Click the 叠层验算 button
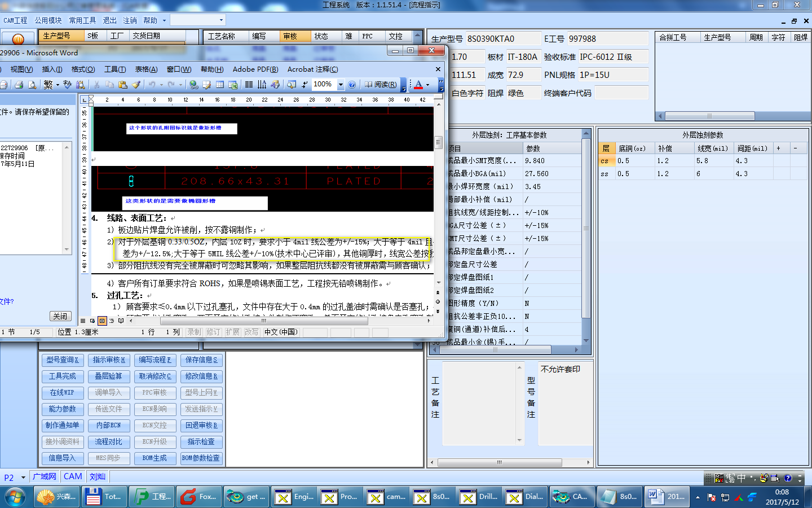Screen dimensions: 812x508 [109, 376]
